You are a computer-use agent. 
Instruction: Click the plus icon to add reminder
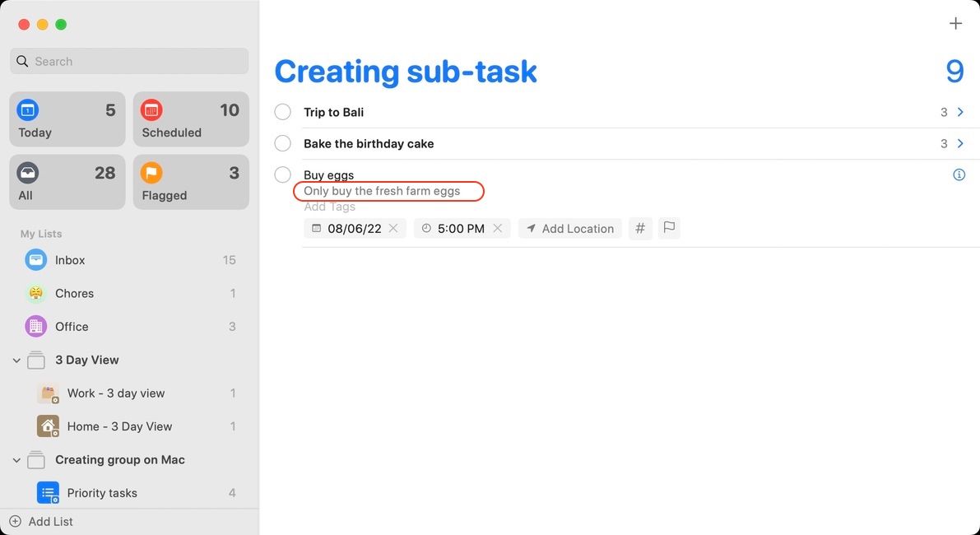[x=955, y=24]
